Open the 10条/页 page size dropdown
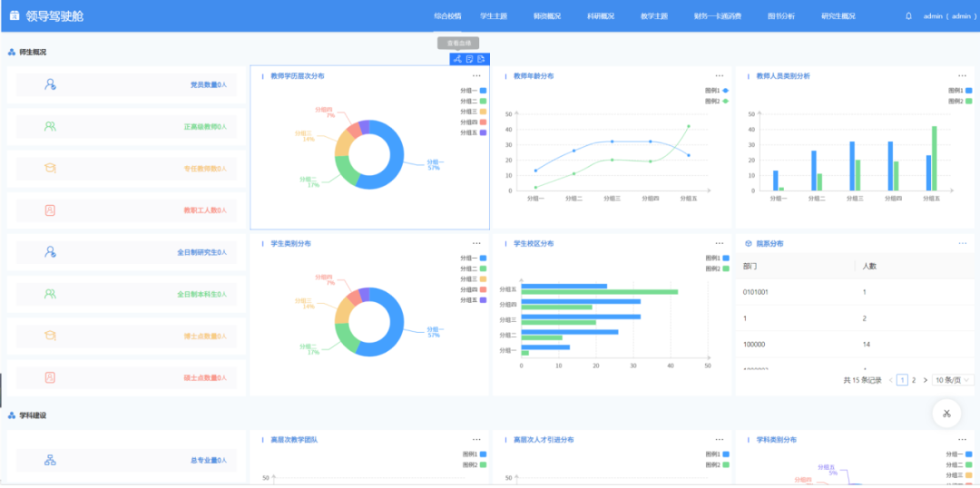The width and height of the screenshot is (980, 488). [953, 380]
